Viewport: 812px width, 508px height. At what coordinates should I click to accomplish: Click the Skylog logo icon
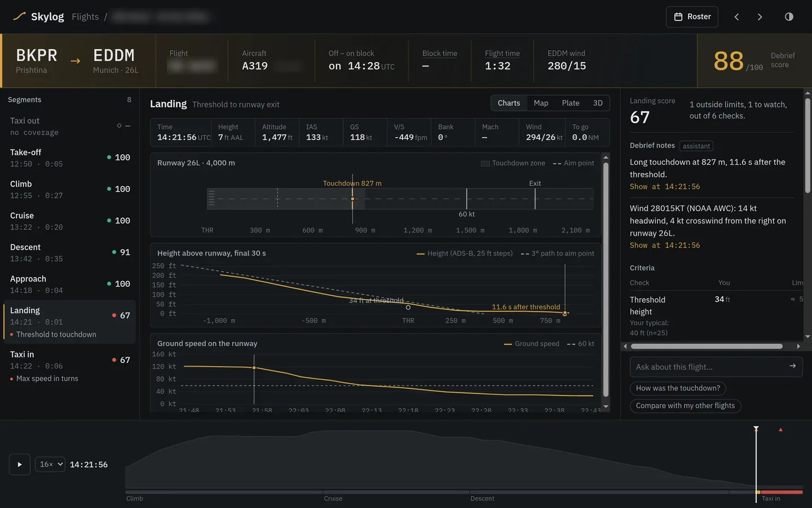(x=19, y=16)
